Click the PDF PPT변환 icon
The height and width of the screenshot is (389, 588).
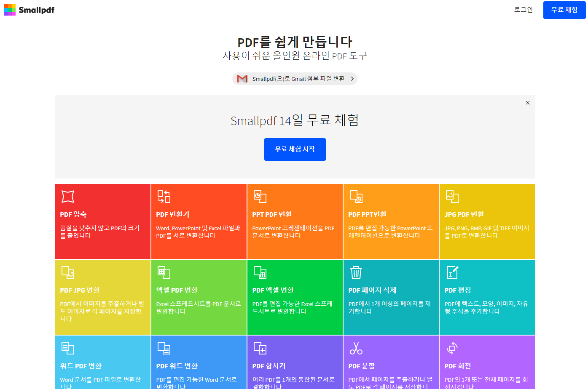[x=356, y=197]
